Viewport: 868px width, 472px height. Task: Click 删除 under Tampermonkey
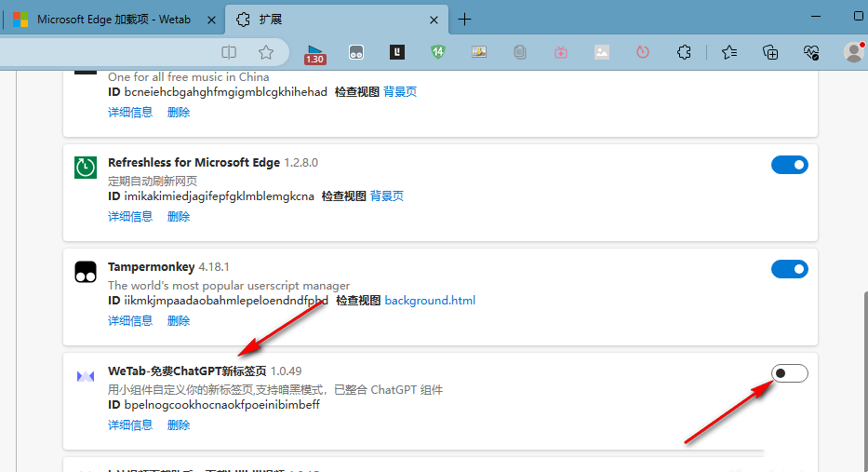tap(179, 321)
